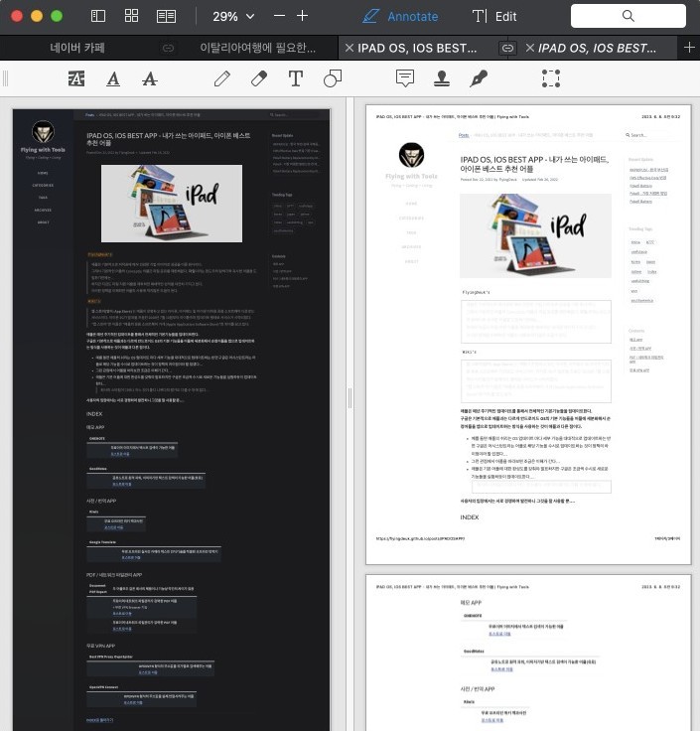Click the search field
Image resolution: width=700 pixels, height=731 pixels.
(x=629, y=16)
